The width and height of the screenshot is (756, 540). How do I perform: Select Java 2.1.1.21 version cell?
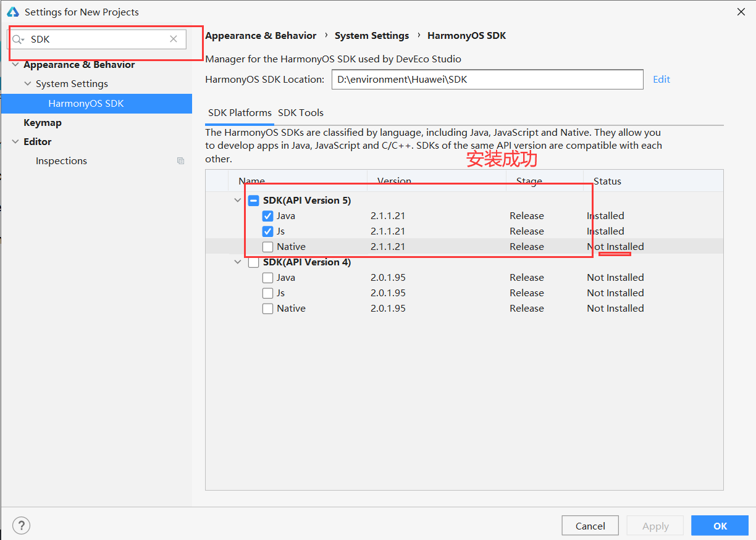388,216
